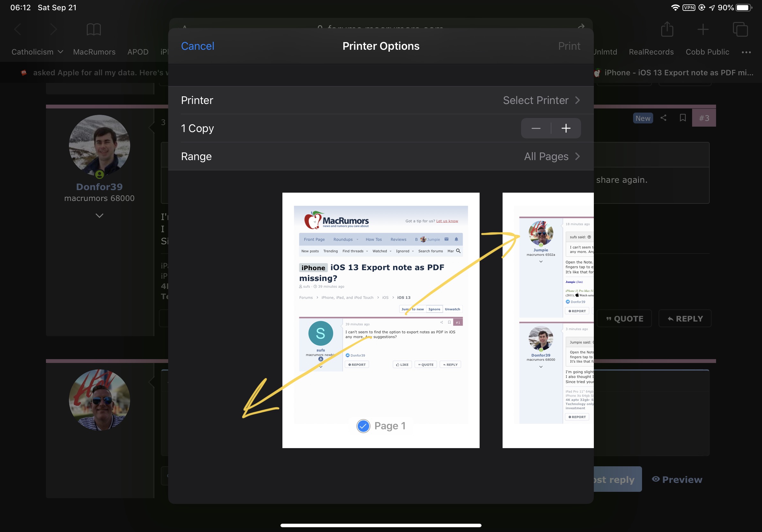Click the QUOTE button on post #3
The width and height of the screenshot is (762, 532).
(624, 319)
